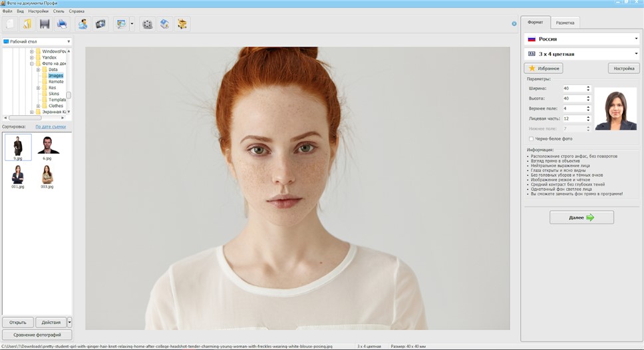Open the Справка menu
Screen dimensions: 644x350
(x=77, y=11)
